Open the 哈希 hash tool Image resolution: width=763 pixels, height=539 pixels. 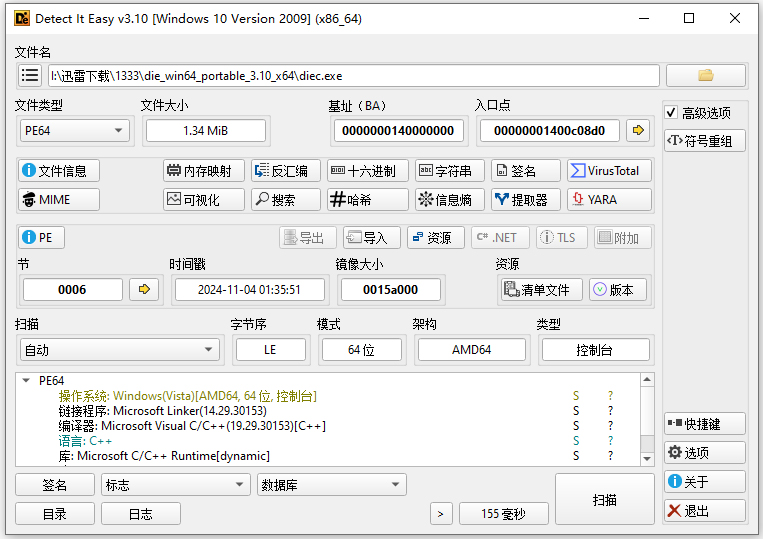[368, 199]
